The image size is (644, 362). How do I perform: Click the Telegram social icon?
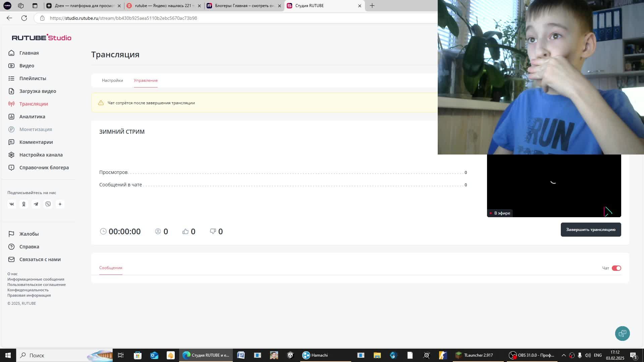point(36,204)
